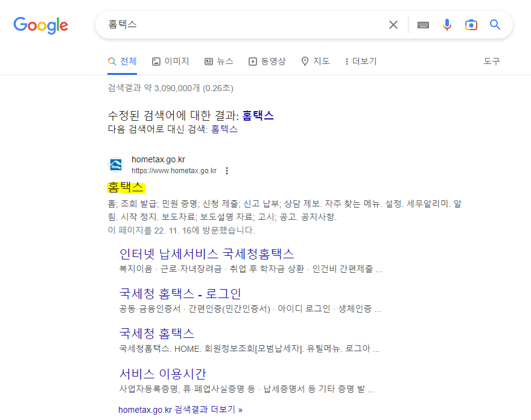Click the 뉴스 tab newspaper icon
531x420 pixels.
209,62
